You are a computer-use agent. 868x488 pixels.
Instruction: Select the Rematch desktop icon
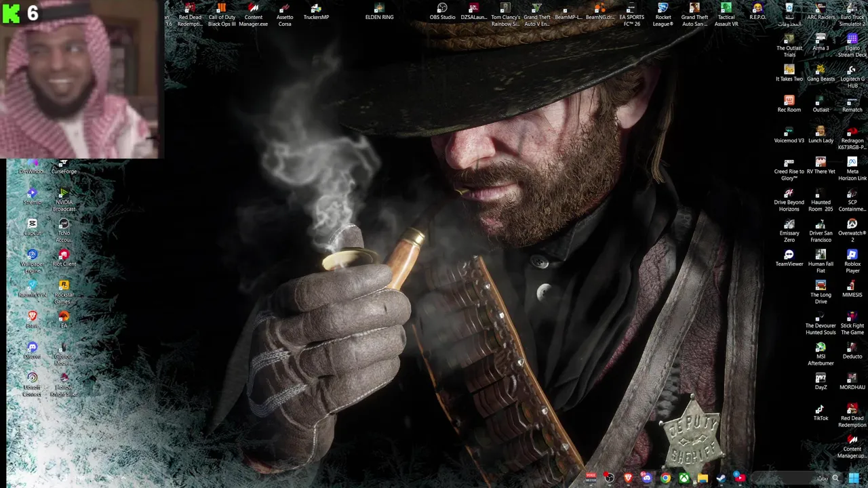point(852,104)
